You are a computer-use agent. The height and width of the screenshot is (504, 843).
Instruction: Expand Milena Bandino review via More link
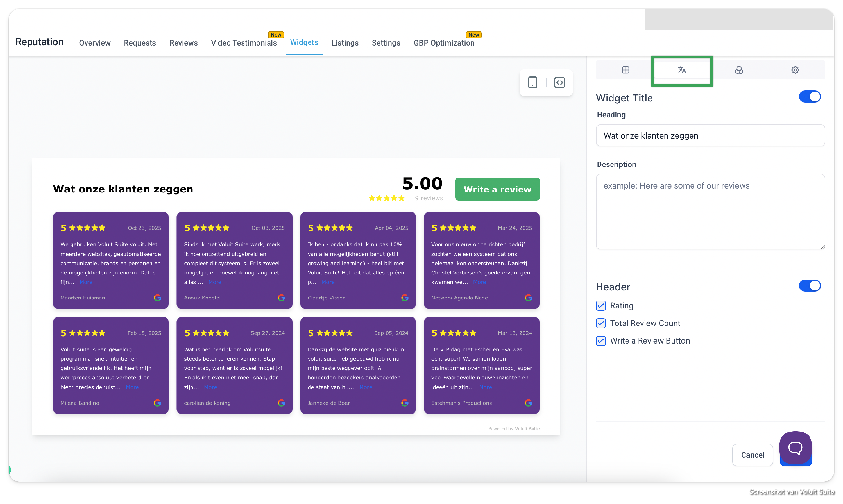point(132,387)
